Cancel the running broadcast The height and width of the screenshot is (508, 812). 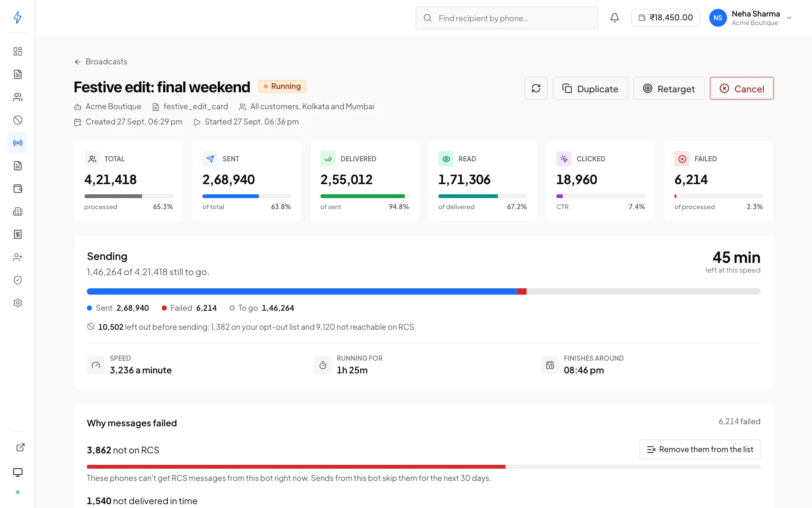[742, 88]
